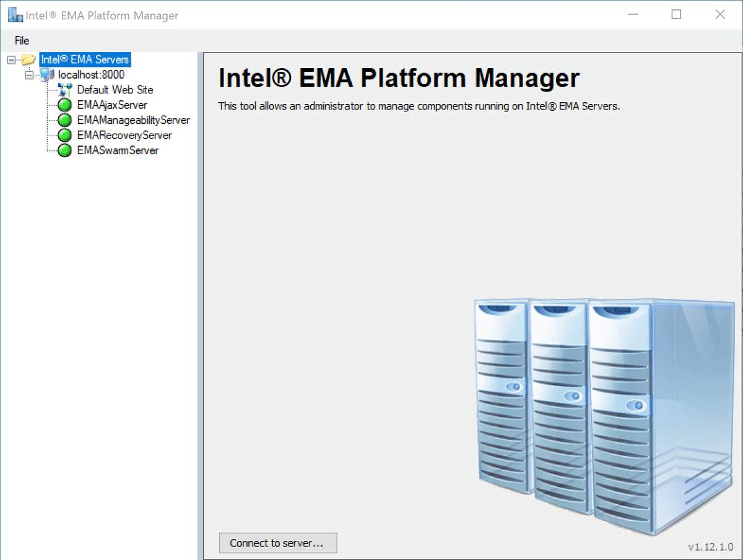Minimize the Platform Manager window
The height and width of the screenshot is (560, 743).
tap(633, 15)
